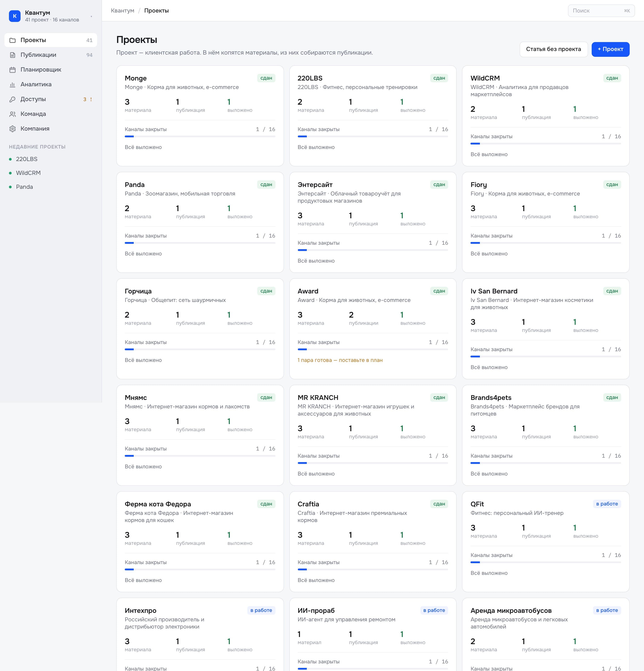Screen dimensions: 644x671
Task: Click the Планировщик calendar icon
Action: (13, 70)
